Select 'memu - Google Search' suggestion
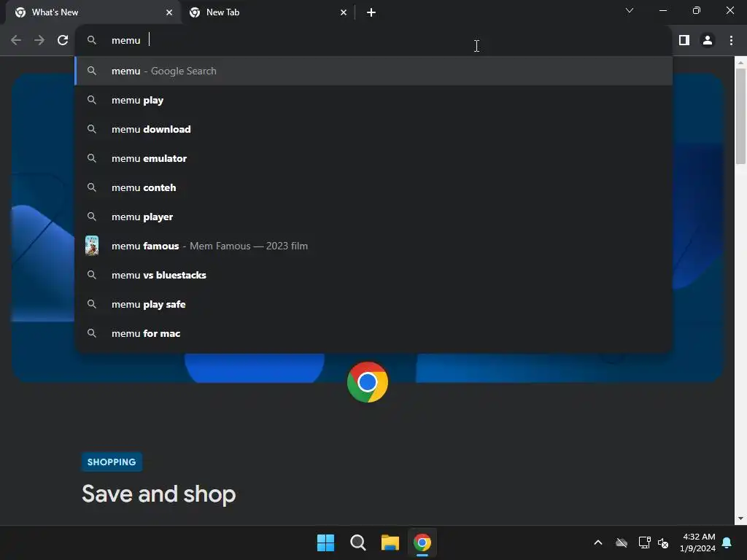 (x=373, y=71)
